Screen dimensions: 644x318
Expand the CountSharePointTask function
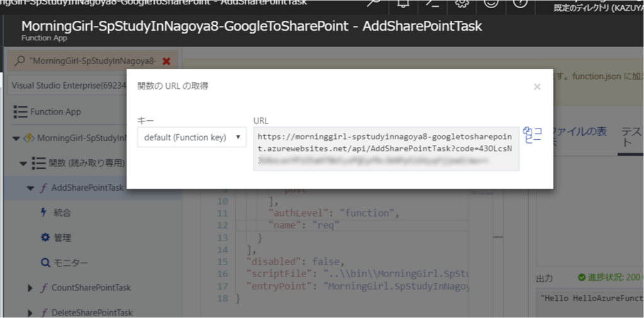(30, 288)
